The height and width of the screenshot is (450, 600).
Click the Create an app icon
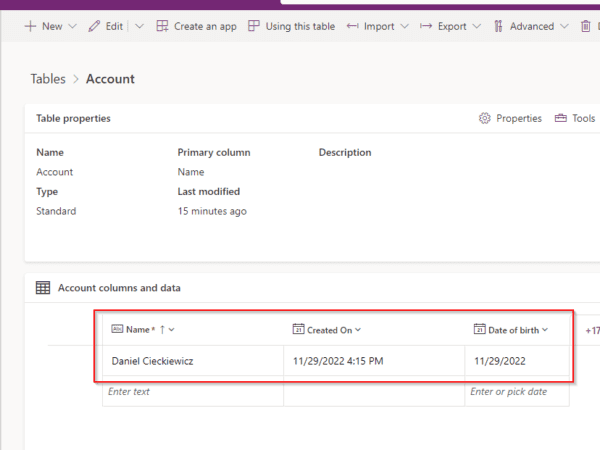pyautogui.click(x=162, y=26)
